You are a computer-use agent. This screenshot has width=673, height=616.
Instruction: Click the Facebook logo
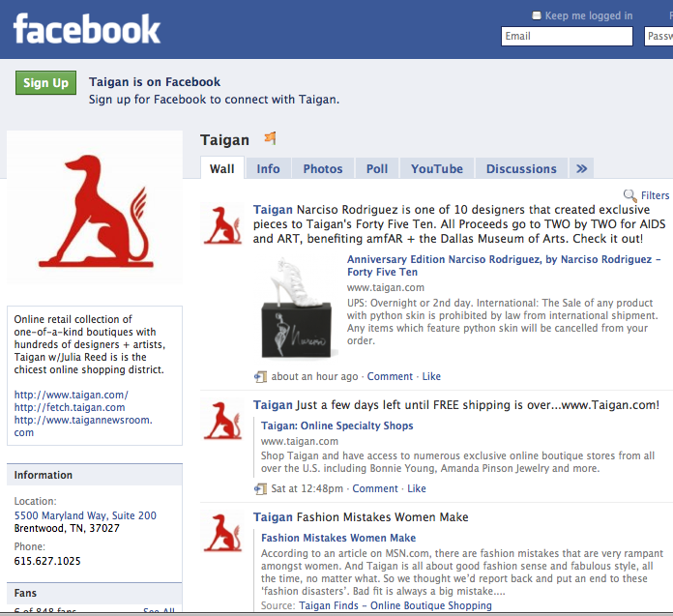(87, 29)
